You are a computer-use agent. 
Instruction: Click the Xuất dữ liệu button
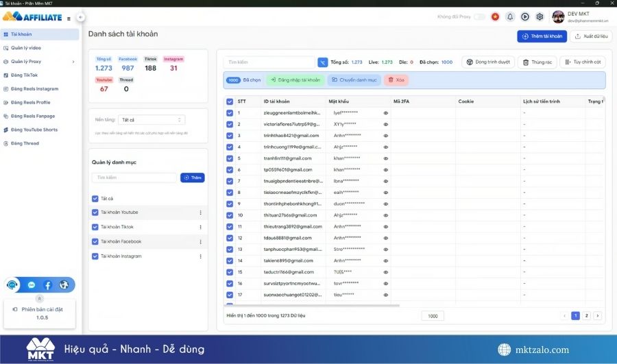[x=591, y=36]
